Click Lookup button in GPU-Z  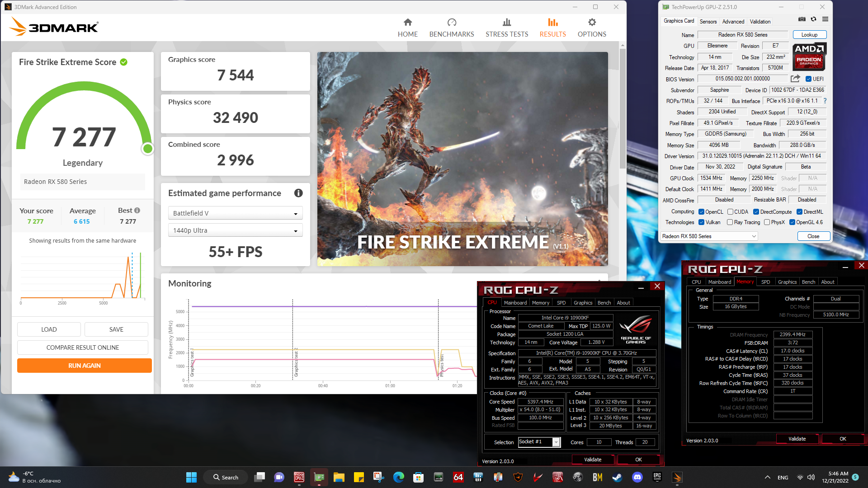click(809, 35)
